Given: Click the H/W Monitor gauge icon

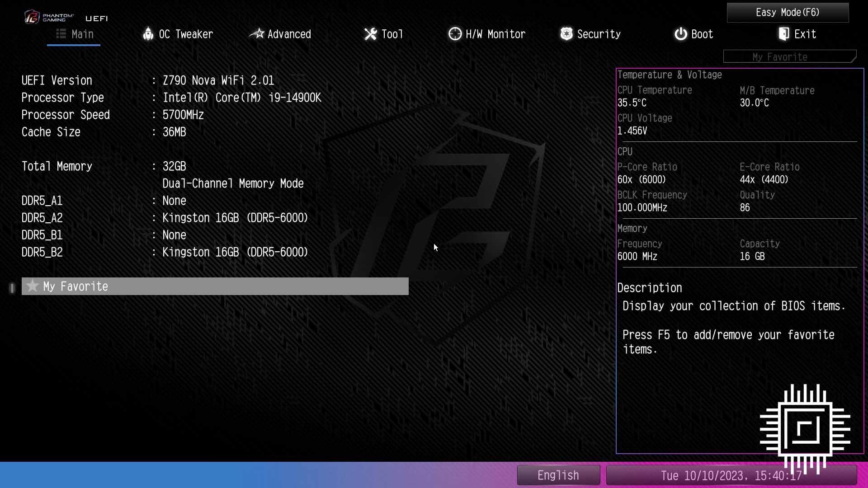Looking at the screenshot, I should [455, 34].
